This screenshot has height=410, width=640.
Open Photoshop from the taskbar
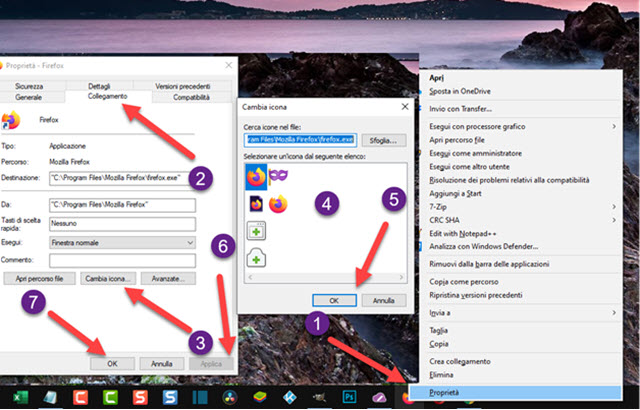pyautogui.click(x=349, y=397)
